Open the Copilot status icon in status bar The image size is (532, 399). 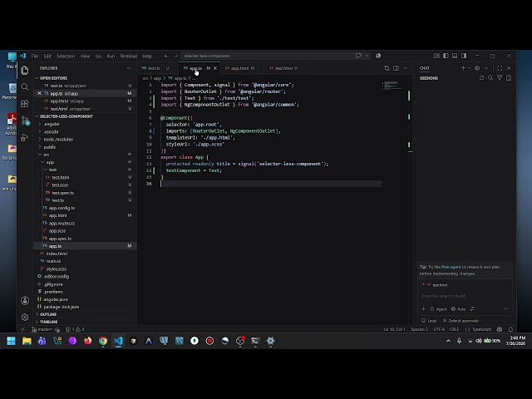click(x=500, y=329)
